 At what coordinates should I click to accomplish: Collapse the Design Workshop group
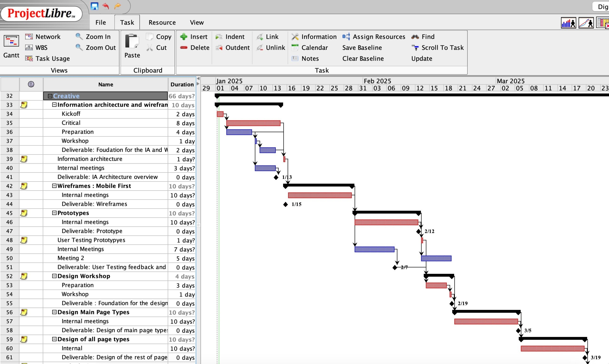pos(54,276)
